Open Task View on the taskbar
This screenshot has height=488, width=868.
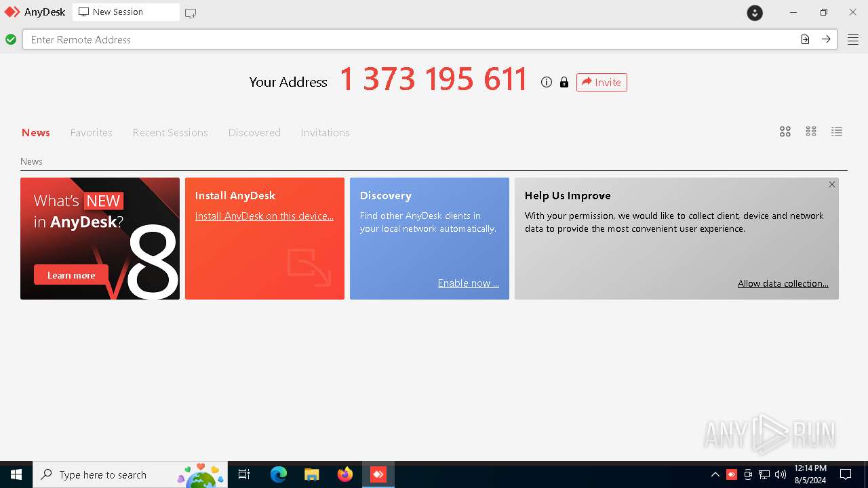pos(245,474)
